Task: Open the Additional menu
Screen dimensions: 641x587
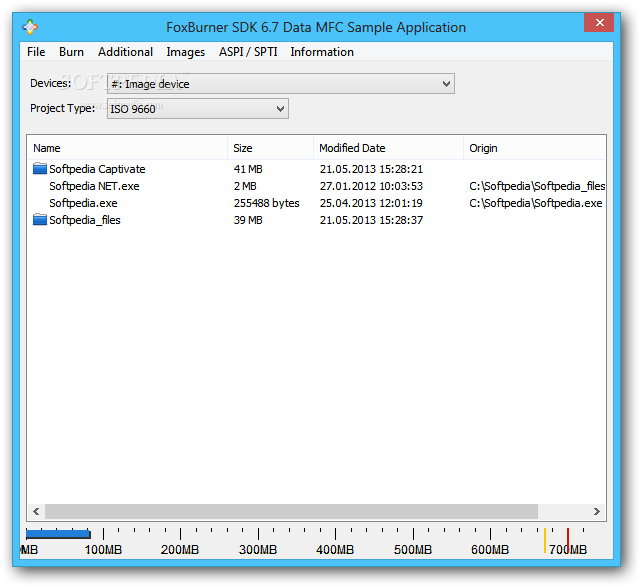Action: coord(126,52)
